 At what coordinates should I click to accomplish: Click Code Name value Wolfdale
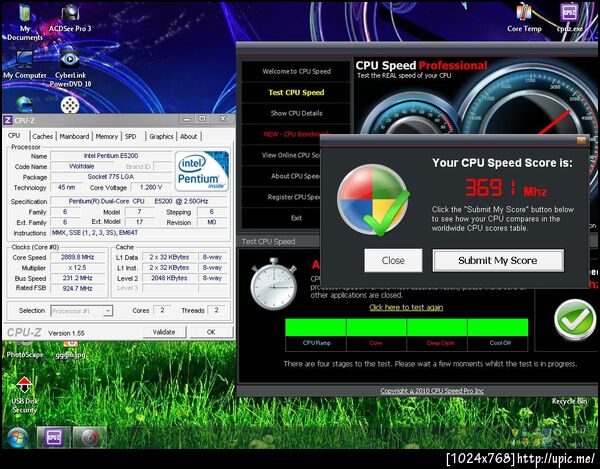coord(81,166)
